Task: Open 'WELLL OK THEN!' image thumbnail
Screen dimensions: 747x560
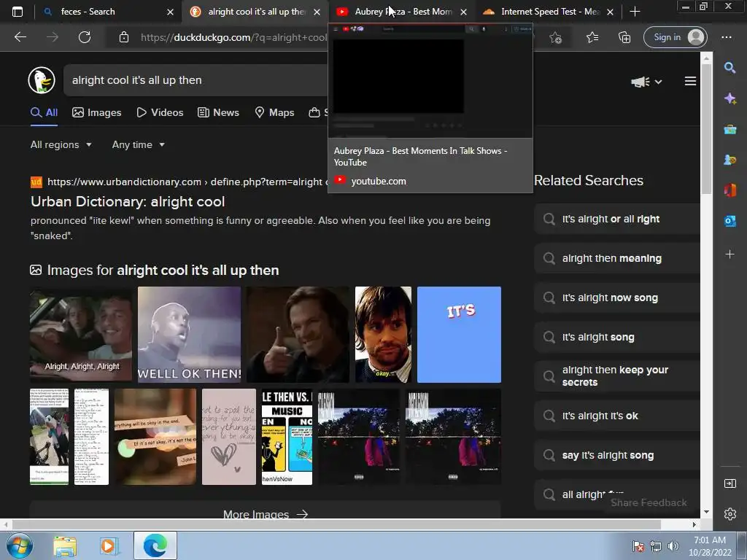Action: pyautogui.click(x=189, y=334)
